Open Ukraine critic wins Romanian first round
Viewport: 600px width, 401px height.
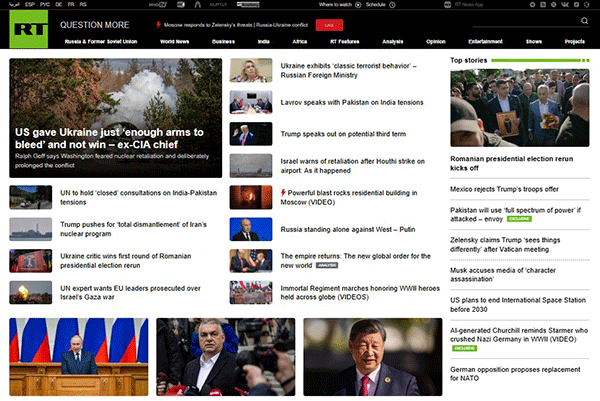click(x=126, y=261)
